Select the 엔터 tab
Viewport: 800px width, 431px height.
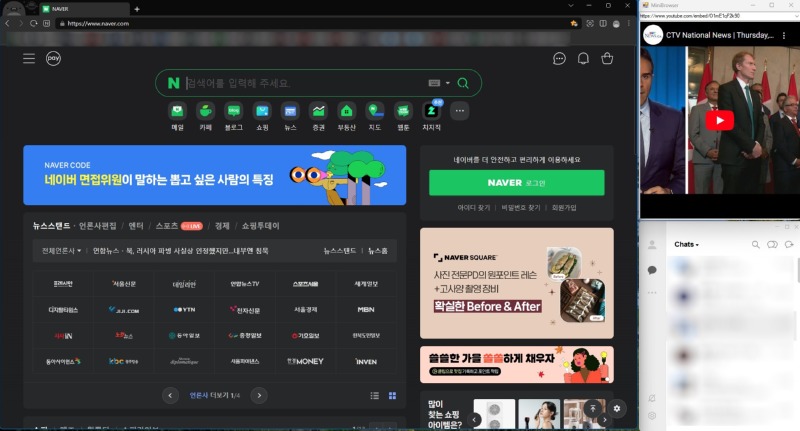coord(136,226)
